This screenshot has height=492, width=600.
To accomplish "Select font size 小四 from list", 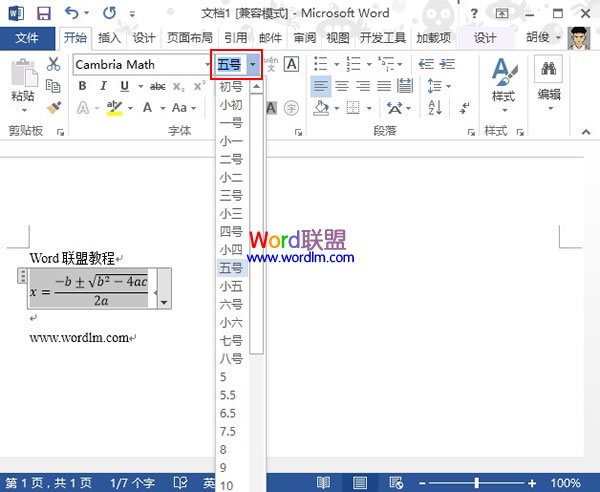I will pyautogui.click(x=232, y=250).
